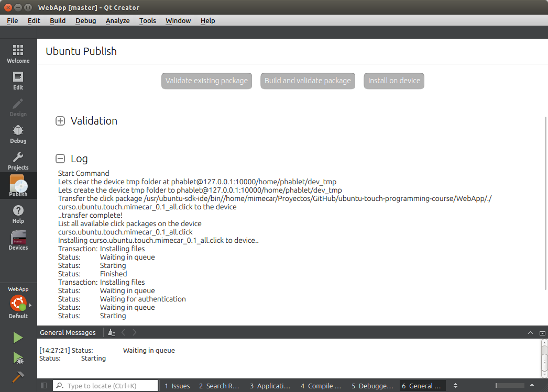Expand the Validation section
The height and width of the screenshot is (392, 548).
point(60,121)
